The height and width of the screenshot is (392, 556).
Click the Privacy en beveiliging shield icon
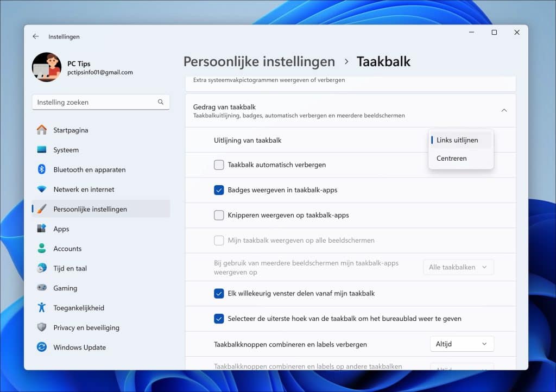click(41, 327)
